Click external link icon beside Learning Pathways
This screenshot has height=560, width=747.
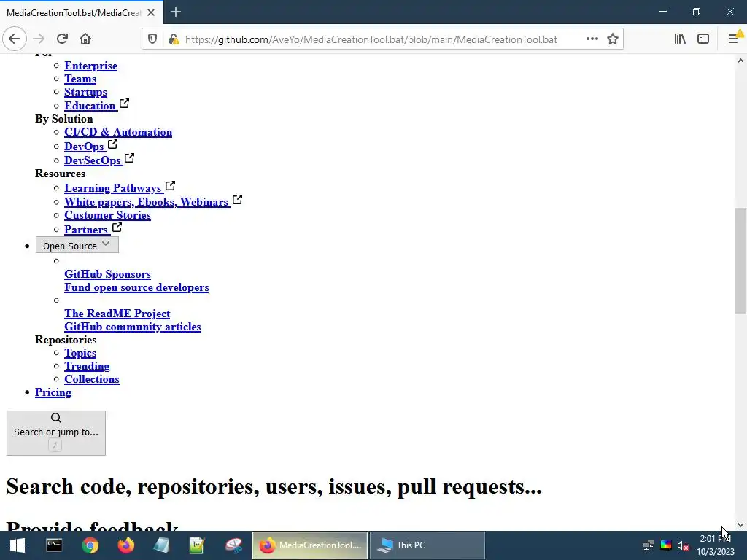170,185
